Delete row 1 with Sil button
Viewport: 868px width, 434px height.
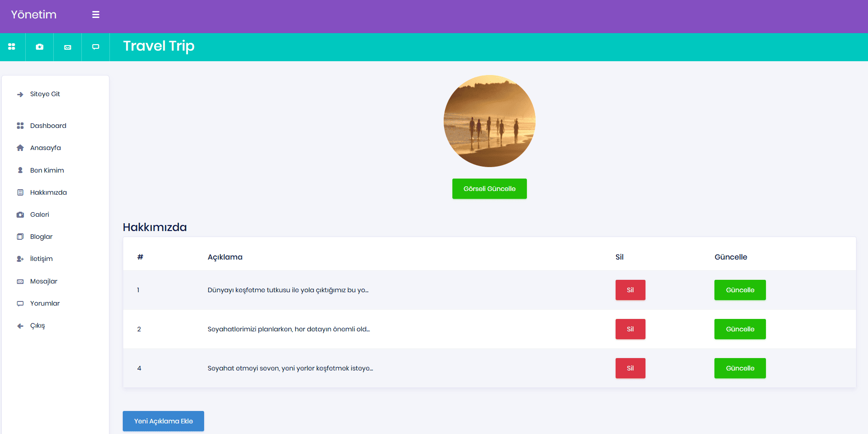click(630, 290)
